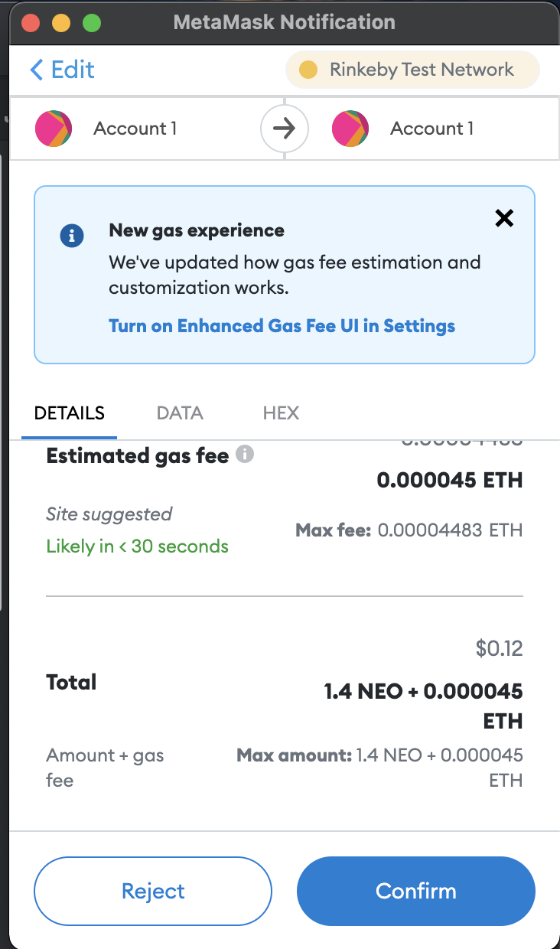Screen dimensions: 560x949
Task: Click the Estimated gas fee info icon
Action: pyautogui.click(x=245, y=455)
